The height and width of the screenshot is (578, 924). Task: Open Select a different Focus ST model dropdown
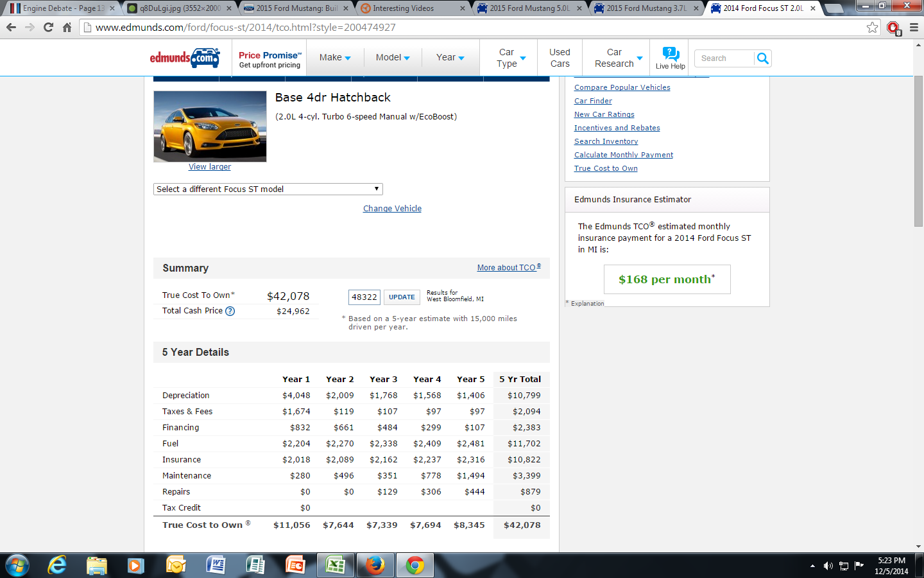[268, 189]
